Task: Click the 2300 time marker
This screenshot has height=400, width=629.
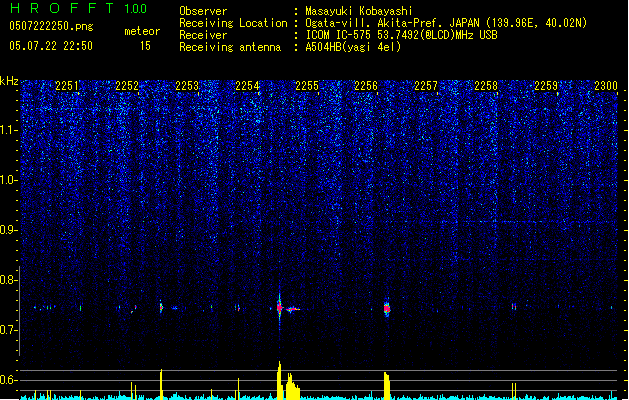Action: 606,86
